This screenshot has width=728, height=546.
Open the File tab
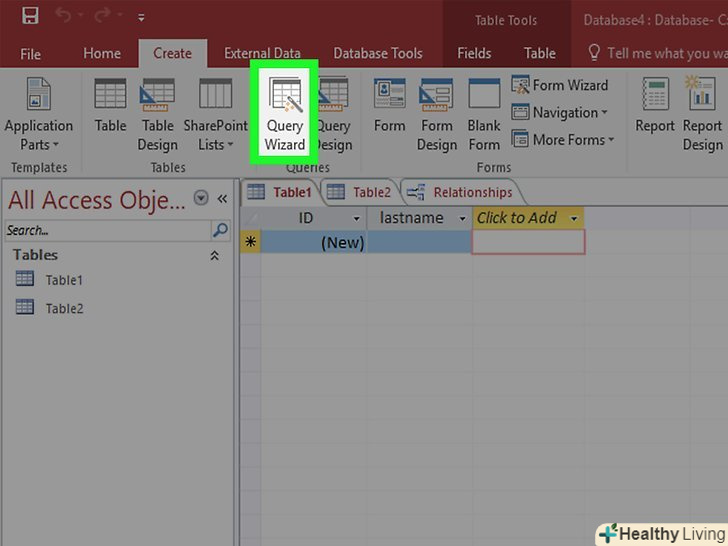click(30, 54)
